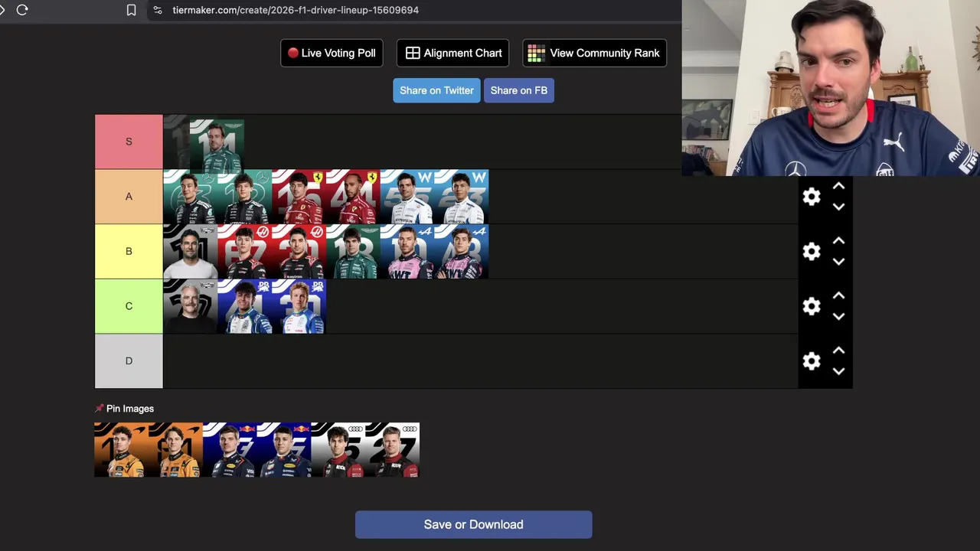Move tier B up with arrow
The width and height of the screenshot is (980, 551).
pos(838,241)
